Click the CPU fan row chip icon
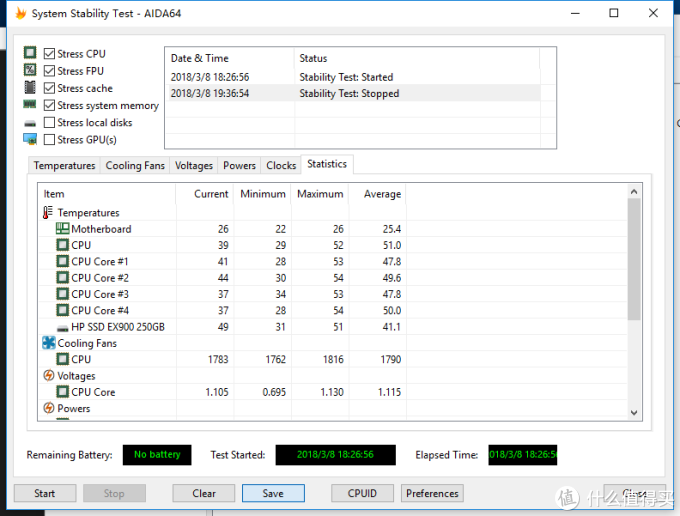Image resolution: width=680 pixels, height=516 pixels. 62,359
